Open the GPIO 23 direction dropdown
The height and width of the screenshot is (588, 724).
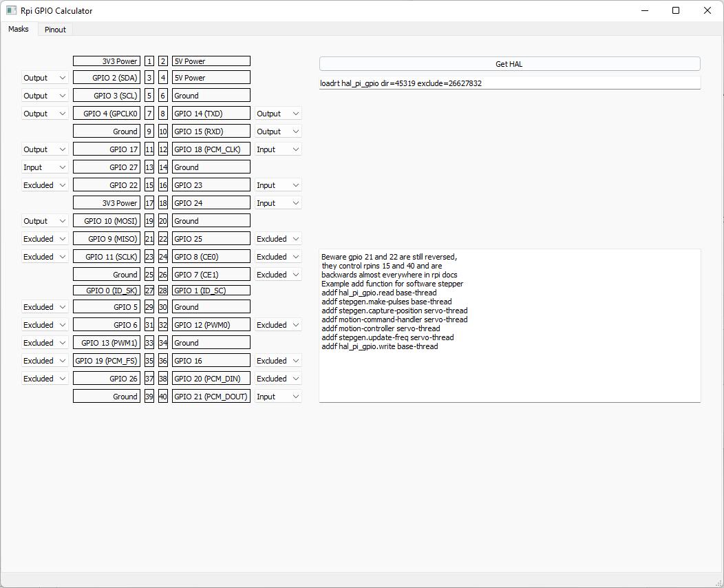[278, 185]
